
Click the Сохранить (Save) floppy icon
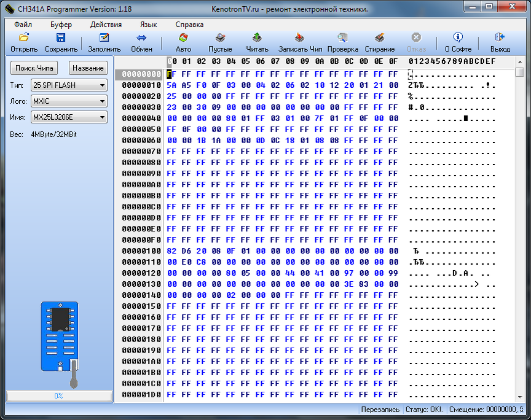(61, 37)
